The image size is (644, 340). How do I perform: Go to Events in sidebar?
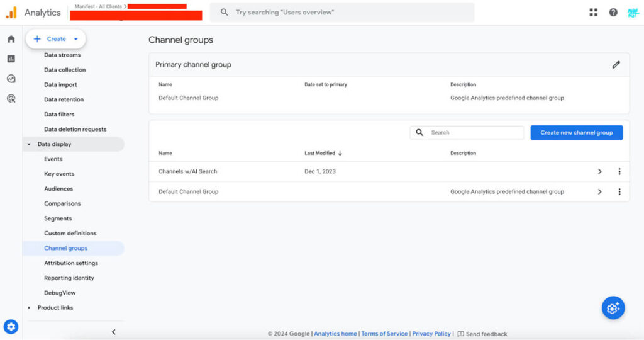53,159
